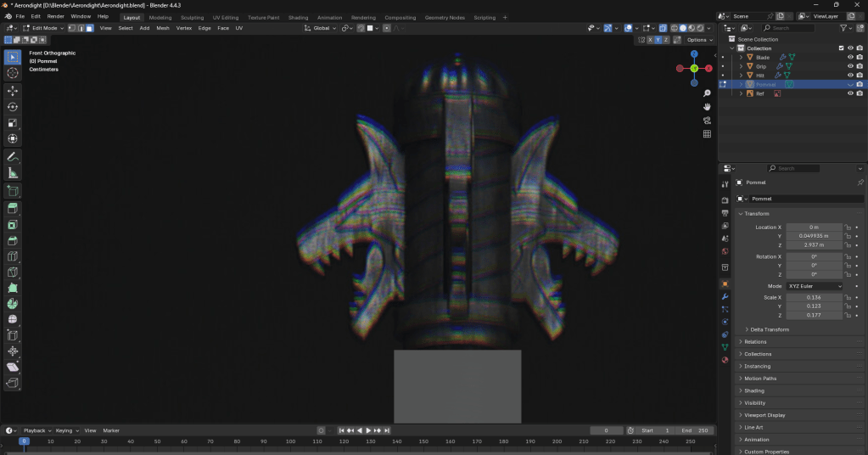
Task: Select the Rotate tool
Action: (13, 107)
